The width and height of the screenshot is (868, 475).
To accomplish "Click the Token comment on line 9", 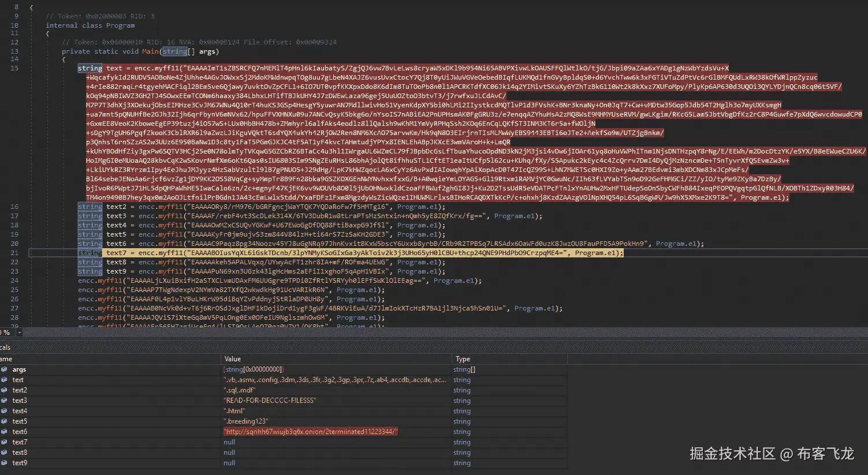I will (100, 16).
